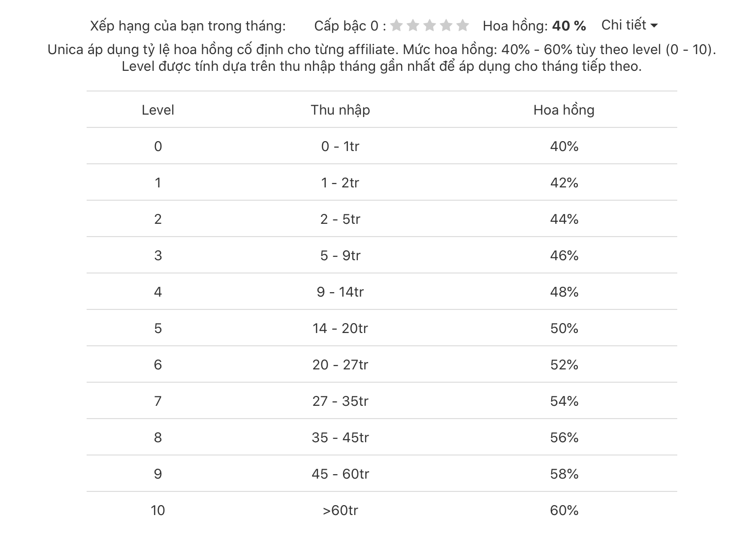Select the 58% commission cell

564,474
